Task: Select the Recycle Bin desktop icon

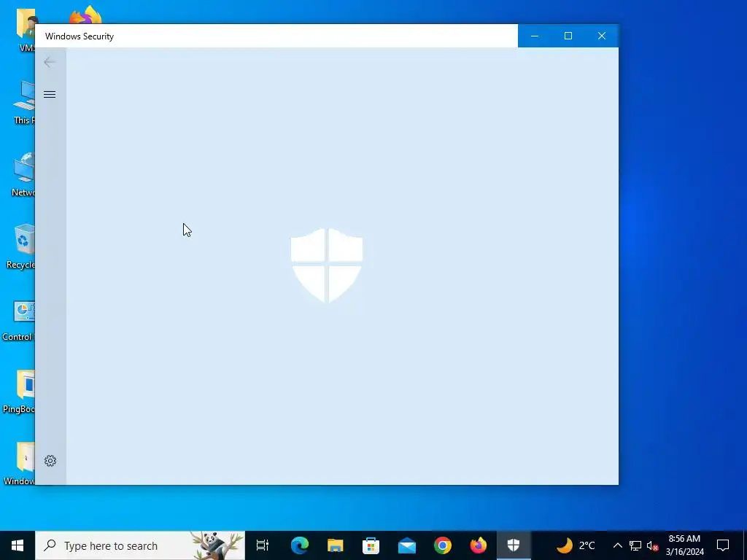Action: click(22, 247)
